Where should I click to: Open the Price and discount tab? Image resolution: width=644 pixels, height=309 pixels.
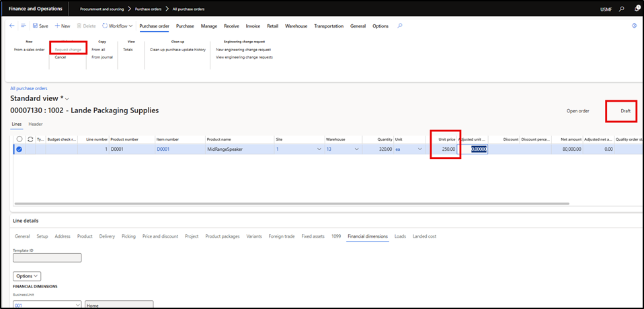coord(160,236)
